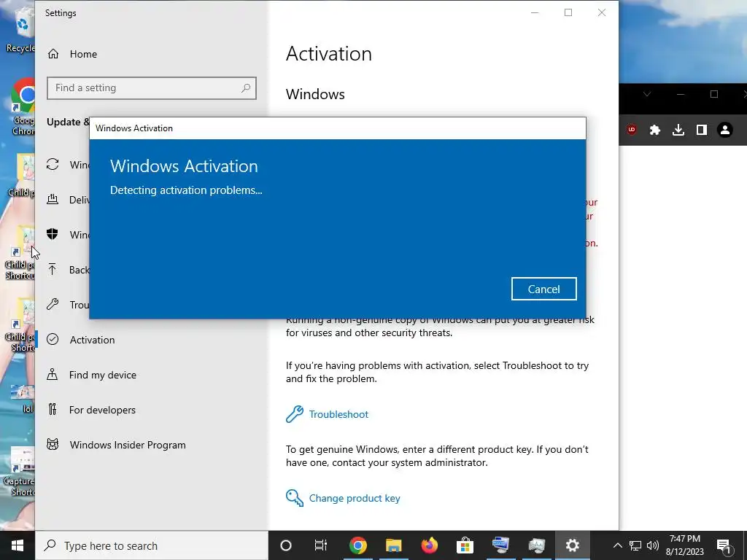Focus the Find a setting search box
This screenshot has width=747, height=560.
pyautogui.click(x=152, y=88)
